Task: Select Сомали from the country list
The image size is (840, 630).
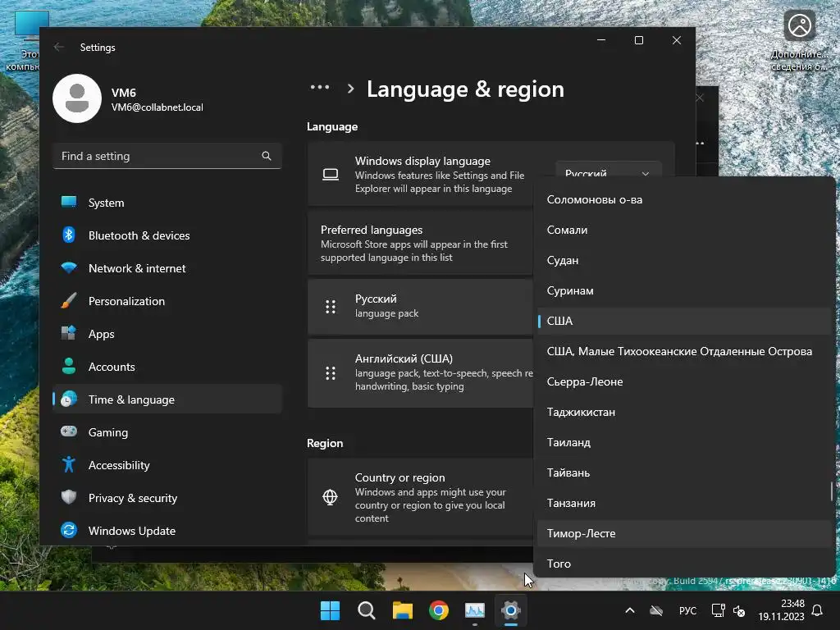Action: [x=684, y=230]
